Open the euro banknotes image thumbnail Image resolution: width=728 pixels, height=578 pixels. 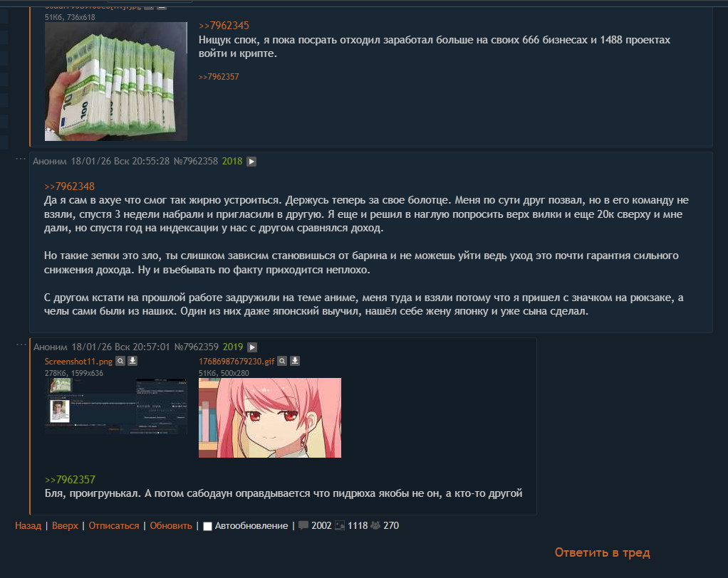click(116, 81)
